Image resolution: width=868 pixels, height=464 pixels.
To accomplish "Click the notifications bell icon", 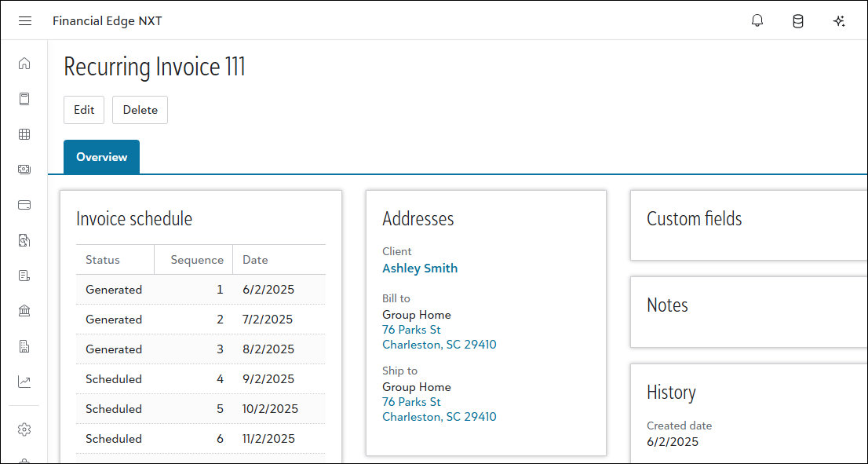I will (757, 21).
